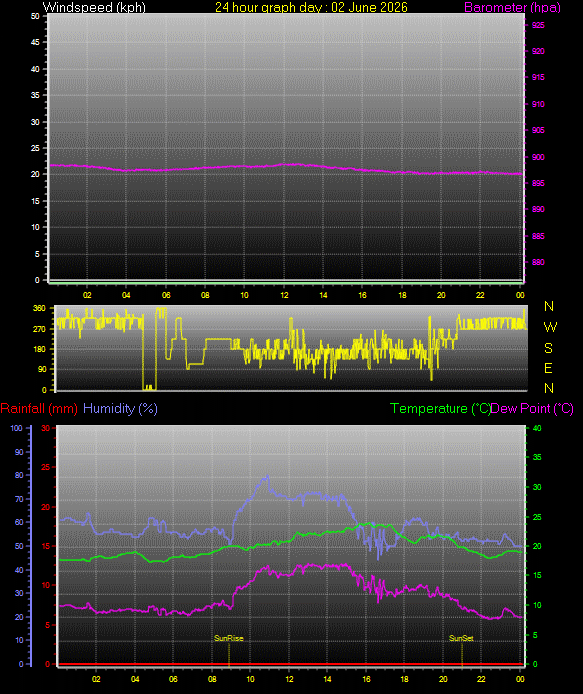Image resolution: width=583 pixels, height=694 pixels.
Task: Click the W compass label
Action: coord(550,327)
